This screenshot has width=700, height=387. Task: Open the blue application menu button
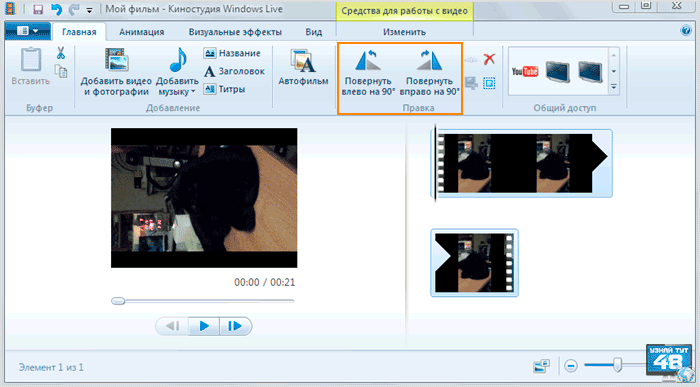(27, 31)
